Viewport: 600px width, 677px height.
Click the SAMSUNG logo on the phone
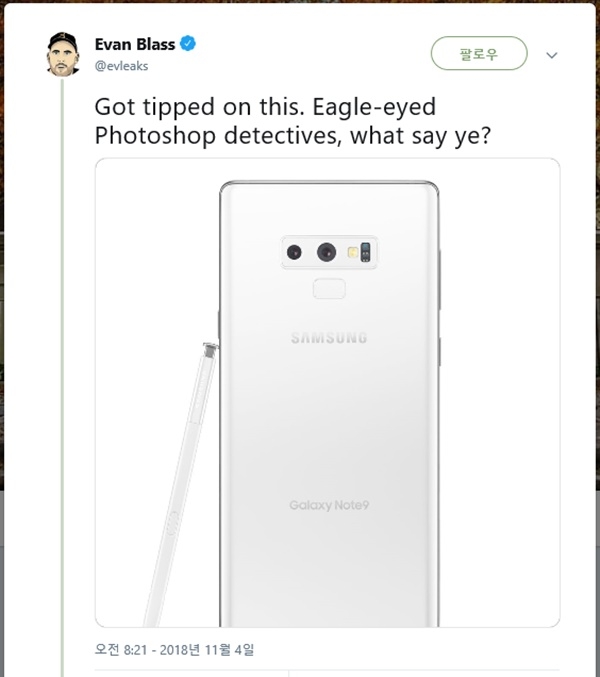pyautogui.click(x=329, y=338)
